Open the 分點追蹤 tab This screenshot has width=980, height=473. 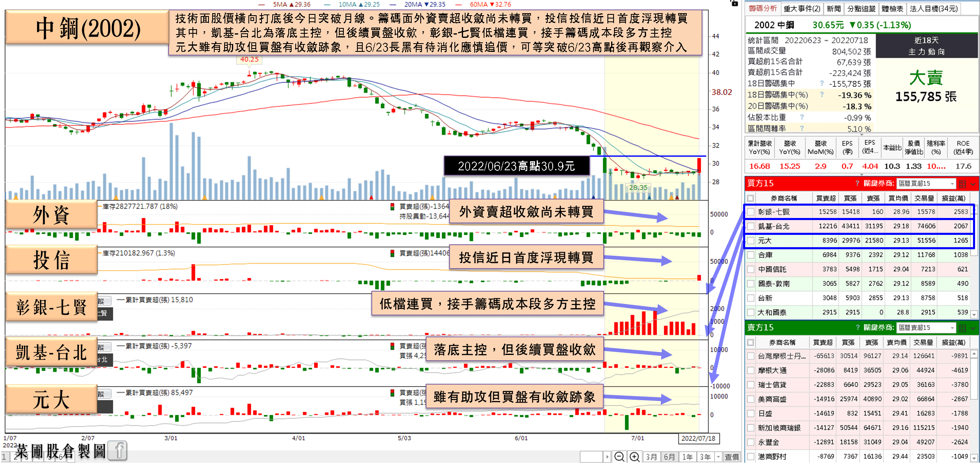coord(861,9)
